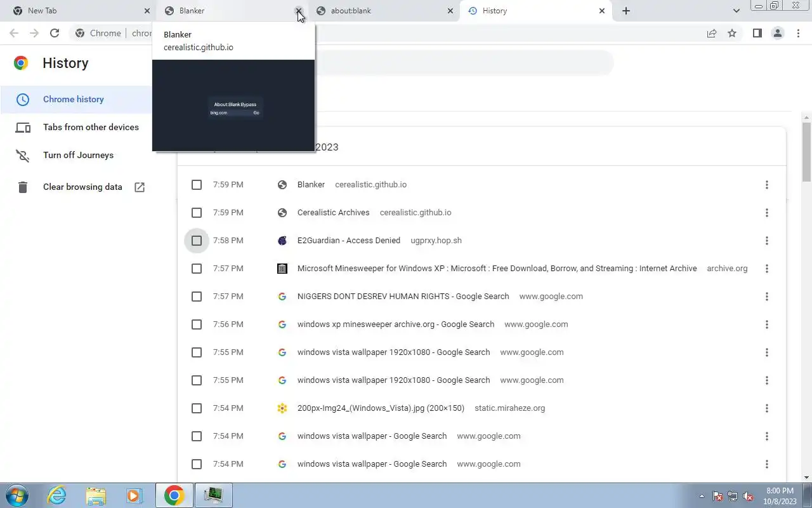Click the globe favicon of the Blanker history row

pos(282,185)
